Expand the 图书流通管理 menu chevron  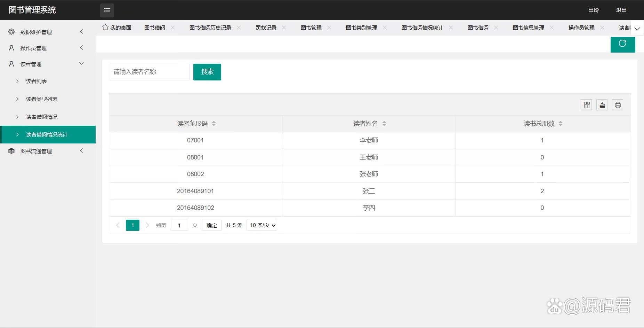coord(81,151)
